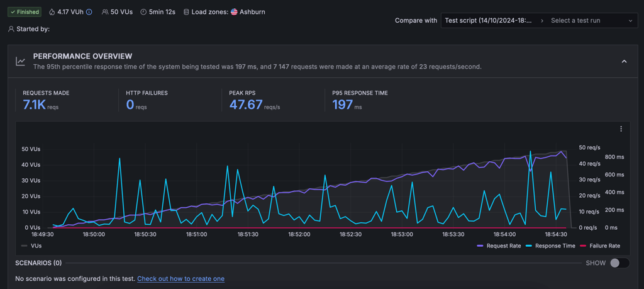Toggle the Scenarios SHOW switch
644x289 pixels.
619,263
